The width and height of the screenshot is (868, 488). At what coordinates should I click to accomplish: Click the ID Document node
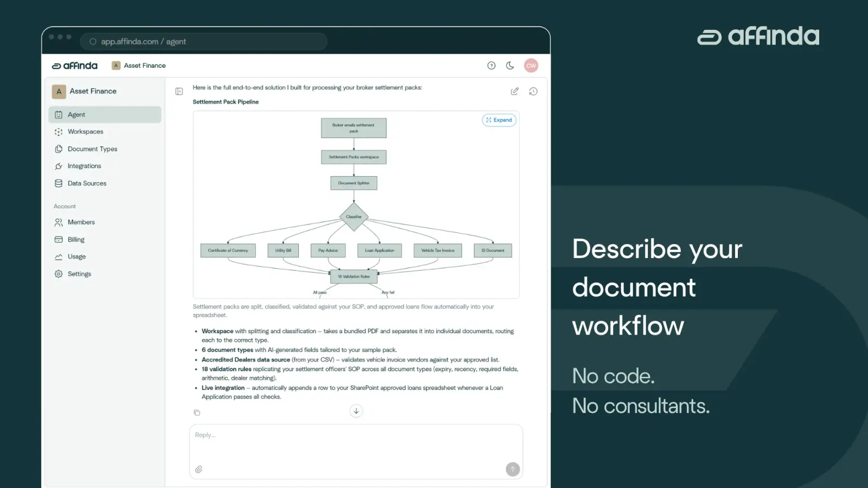coord(493,251)
